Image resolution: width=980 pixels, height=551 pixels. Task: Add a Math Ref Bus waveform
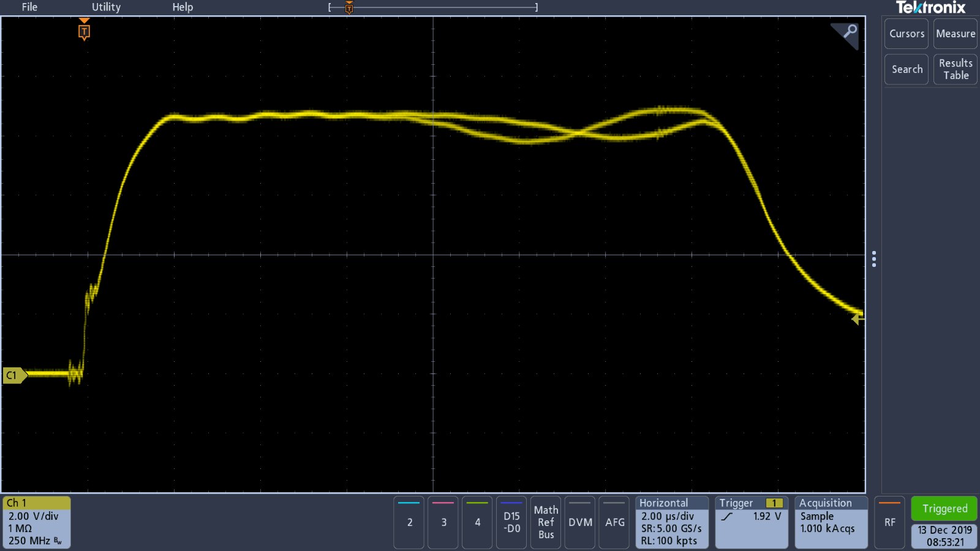point(546,522)
